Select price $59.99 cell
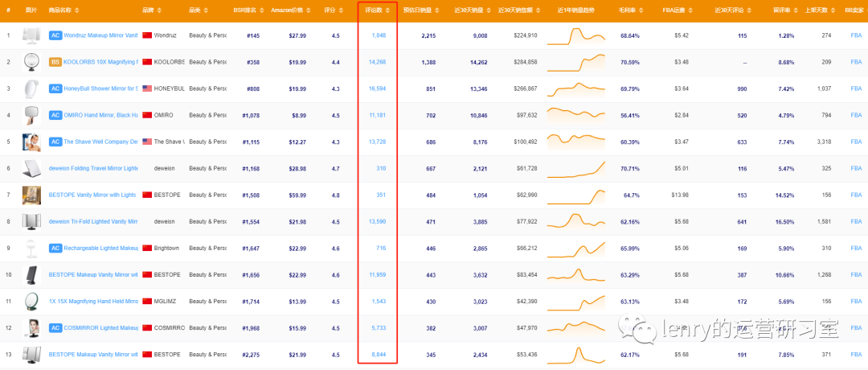This screenshot has width=868, height=370. [297, 195]
